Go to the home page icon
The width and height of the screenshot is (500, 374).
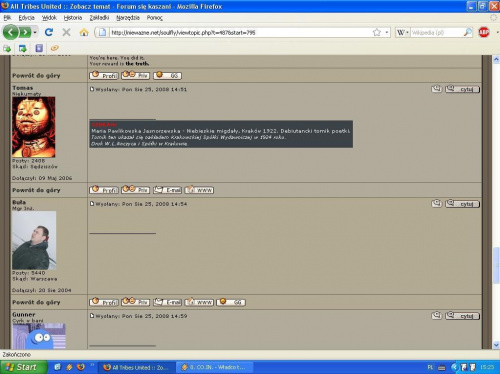(x=84, y=32)
